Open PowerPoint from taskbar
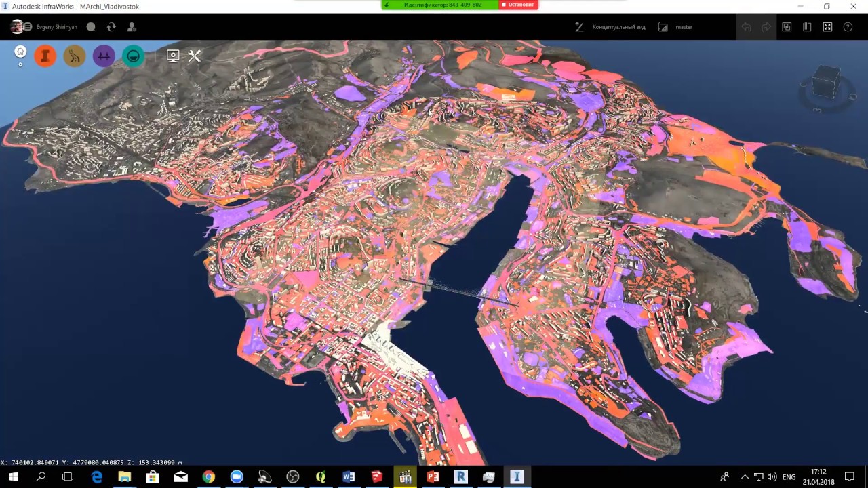 tap(433, 476)
